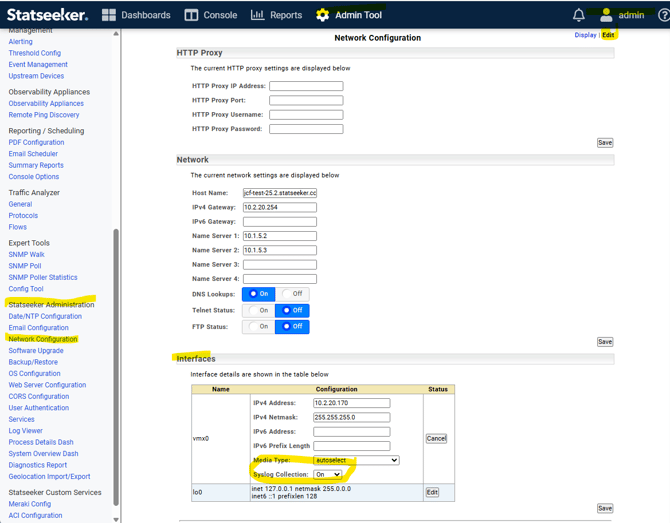This screenshot has width=670, height=523.
Task: Click the Admin Tool gear icon
Action: [322, 15]
